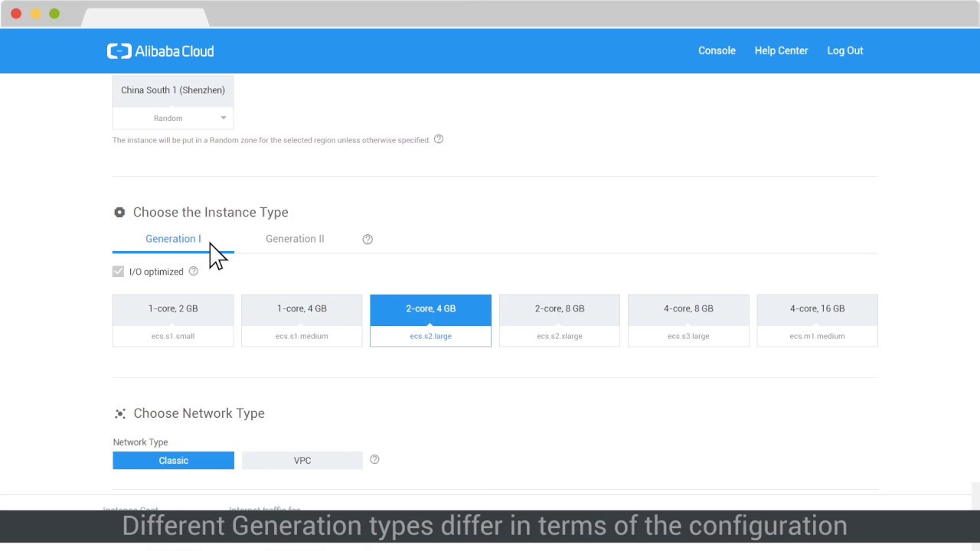Click the Choose the Instance Type icon
This screenshot has width=980, height=551.
(x=119, y=213)
